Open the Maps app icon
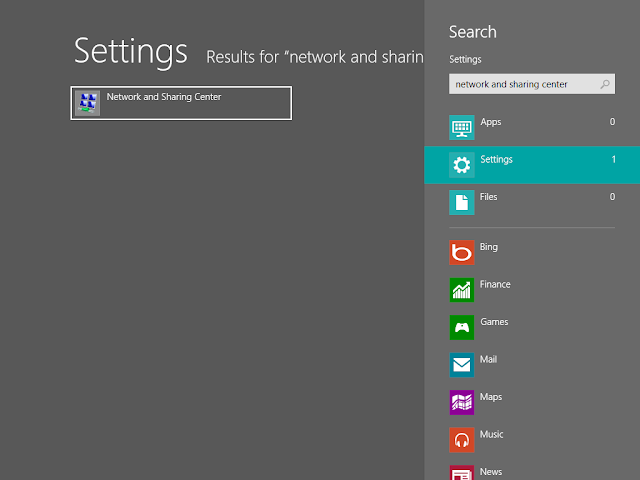Viewport: 640px width, 480px height. pos(462,402)
